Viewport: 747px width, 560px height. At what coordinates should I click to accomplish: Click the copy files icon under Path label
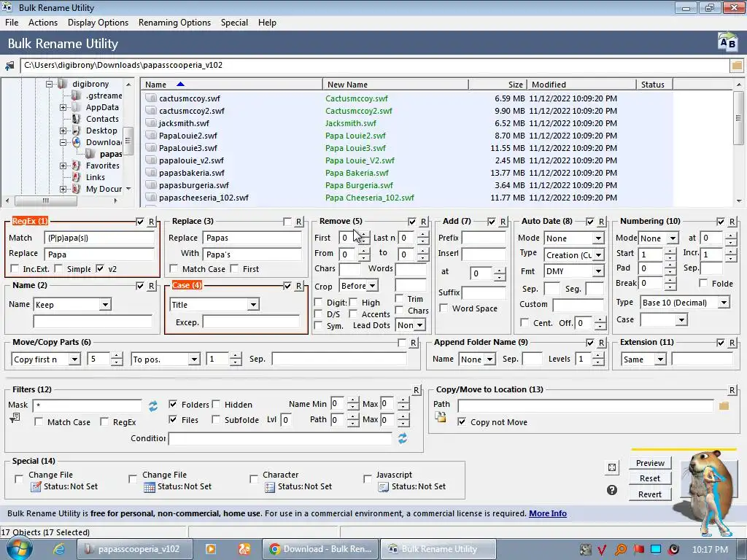[x=440, y=417]
